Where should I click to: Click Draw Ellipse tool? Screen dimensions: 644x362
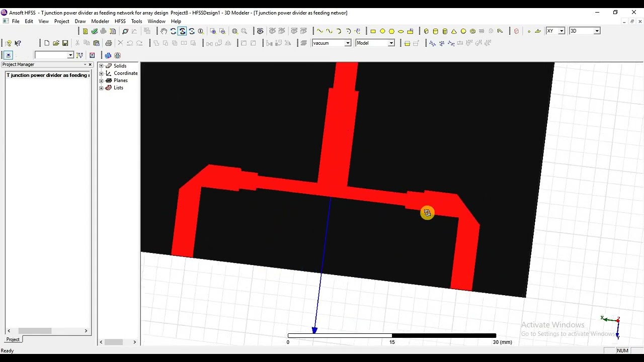[401, 31]
